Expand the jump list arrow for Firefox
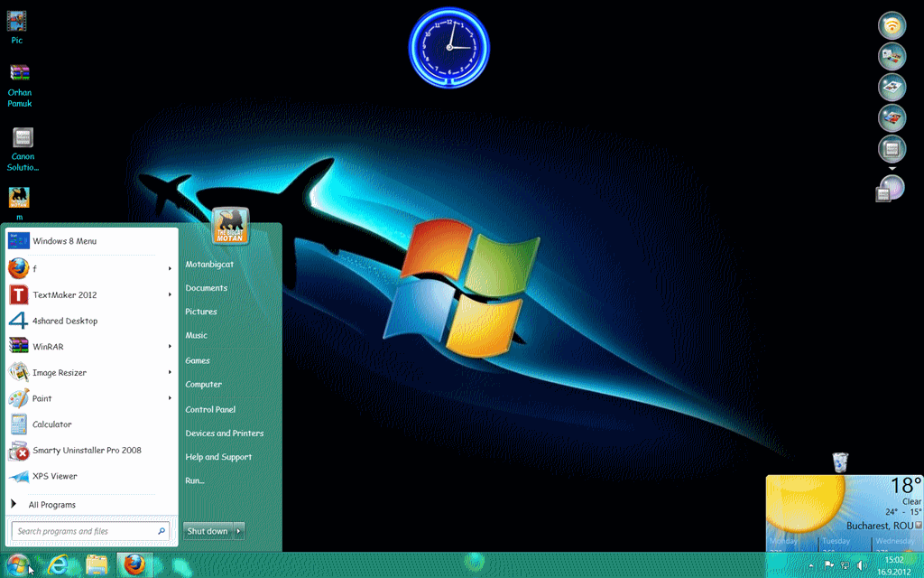This screenshot has height=578, width=924. tap(170, 268)
